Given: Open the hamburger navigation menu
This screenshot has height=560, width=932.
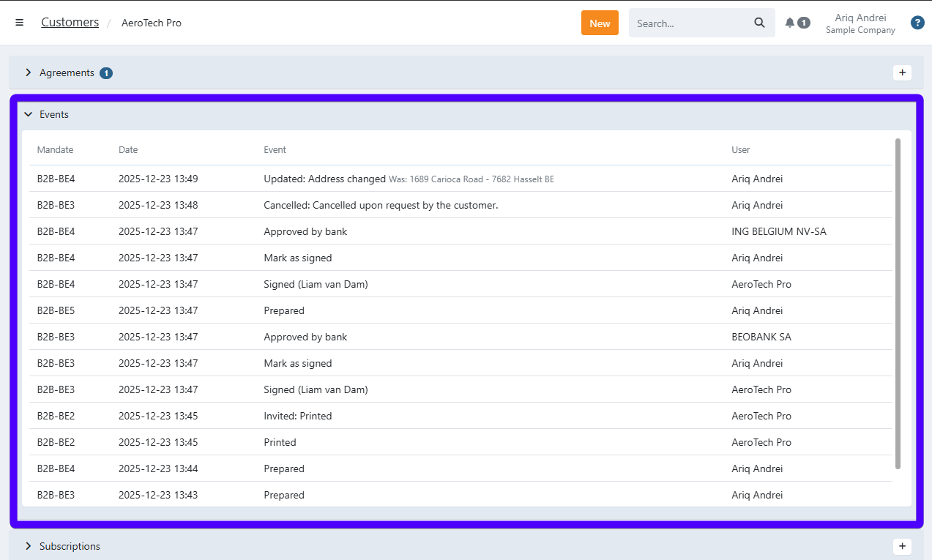Looking at the screenshot, I should 20,23.
